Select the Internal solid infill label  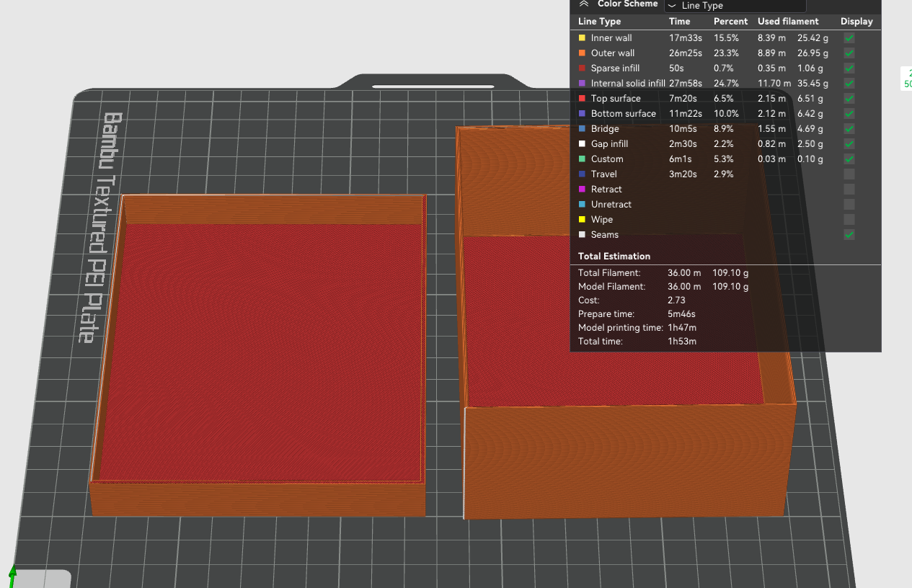(628, 83)
